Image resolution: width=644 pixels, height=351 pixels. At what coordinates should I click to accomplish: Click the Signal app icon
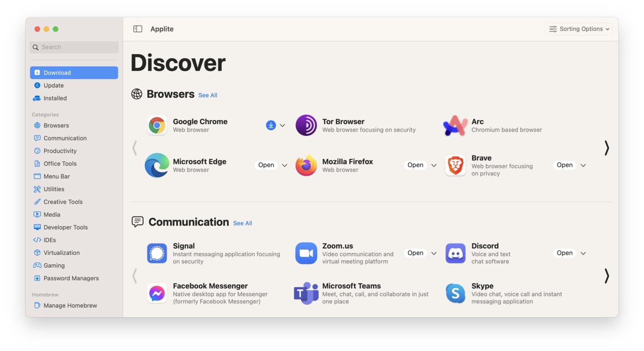(157, 253)
